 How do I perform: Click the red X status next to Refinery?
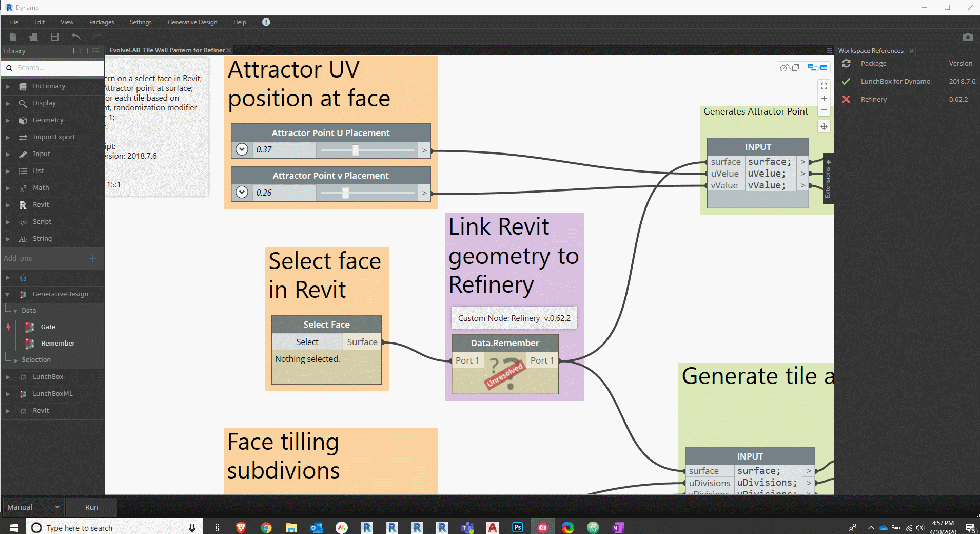(846, 99)
